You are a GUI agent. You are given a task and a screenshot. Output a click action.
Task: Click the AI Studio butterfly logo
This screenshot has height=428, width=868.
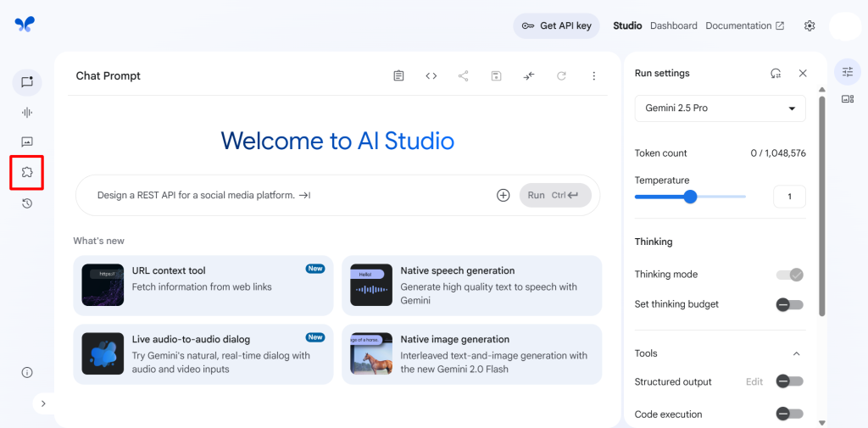pos(25,23)
